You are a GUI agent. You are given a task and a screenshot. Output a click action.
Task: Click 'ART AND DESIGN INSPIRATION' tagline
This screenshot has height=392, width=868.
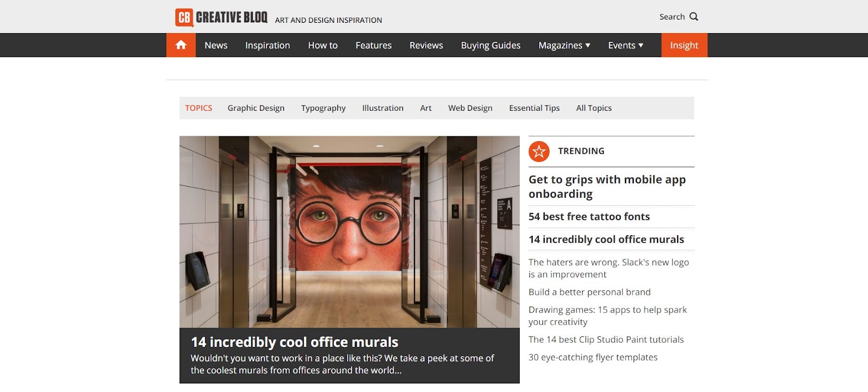click(x=328, y=20)
